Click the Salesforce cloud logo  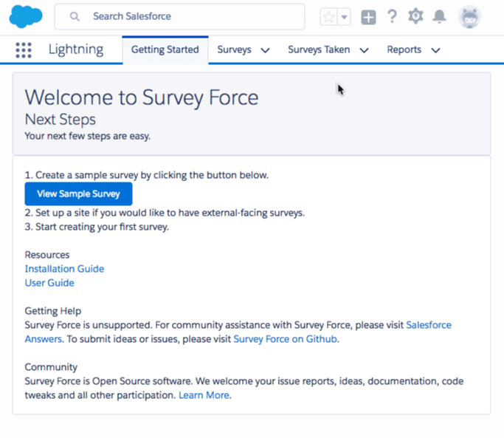point(26,16)
